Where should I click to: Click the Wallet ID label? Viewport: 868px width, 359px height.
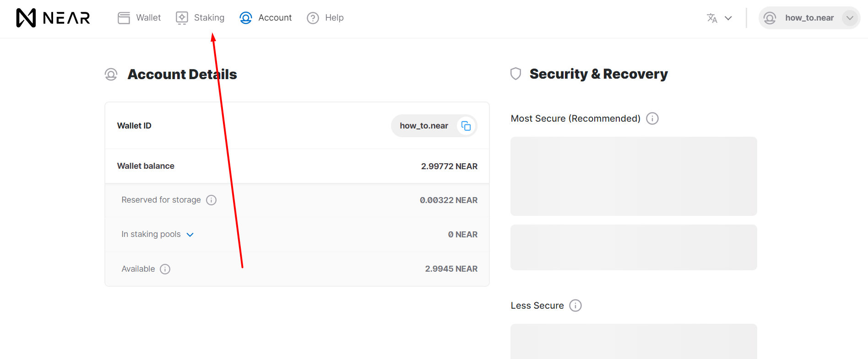[x=134, y=126]
